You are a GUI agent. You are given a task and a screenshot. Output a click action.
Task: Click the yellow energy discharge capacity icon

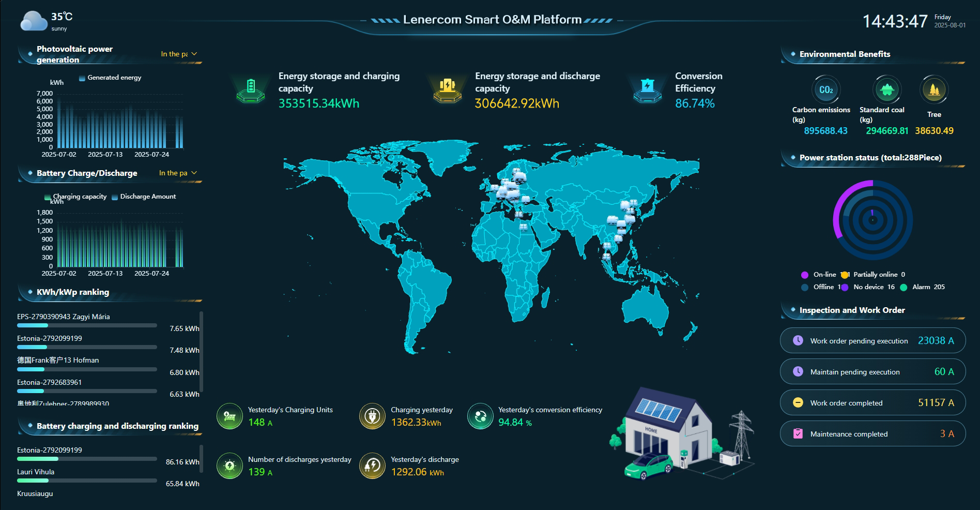[x=447, y=89]
